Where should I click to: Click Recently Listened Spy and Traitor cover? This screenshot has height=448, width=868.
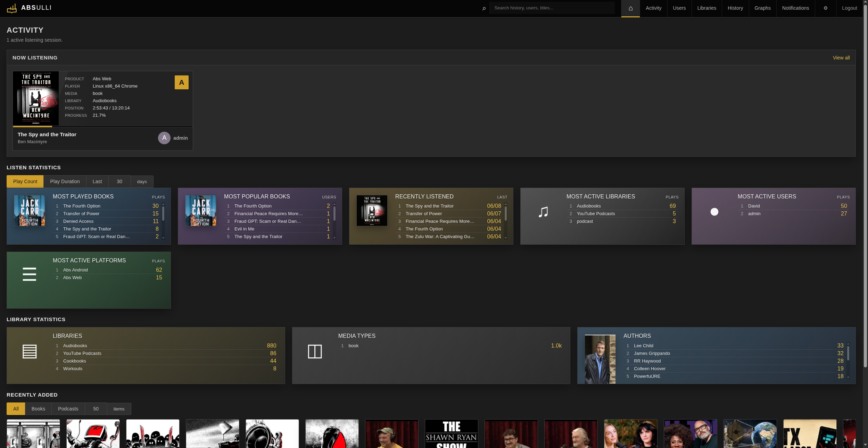372,211
